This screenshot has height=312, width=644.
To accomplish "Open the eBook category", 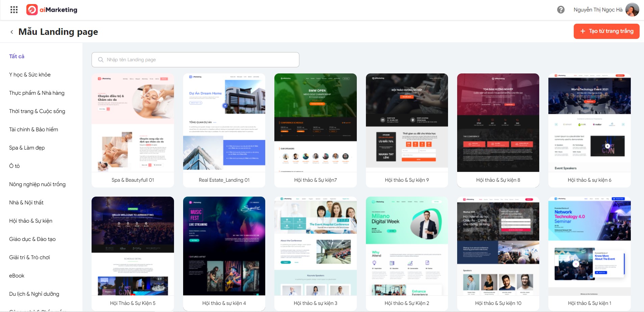I will pos(17,276).
